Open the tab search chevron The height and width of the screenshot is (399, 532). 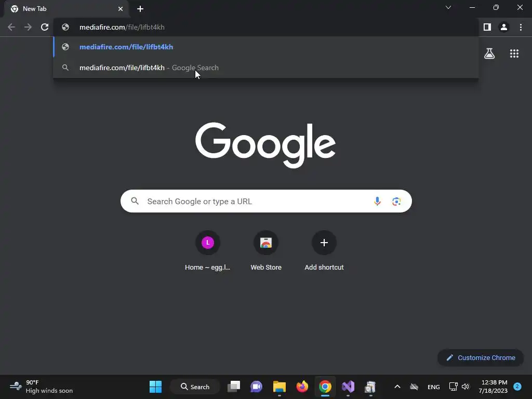[x=448, y=7]
